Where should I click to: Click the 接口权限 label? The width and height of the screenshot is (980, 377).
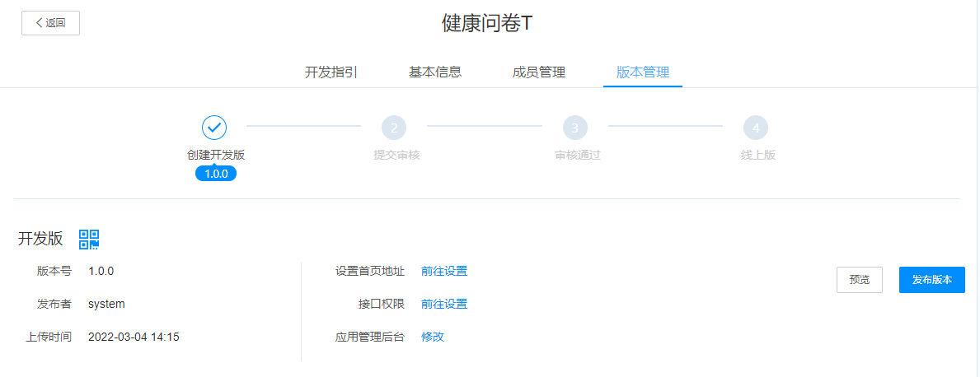[382, 304]
